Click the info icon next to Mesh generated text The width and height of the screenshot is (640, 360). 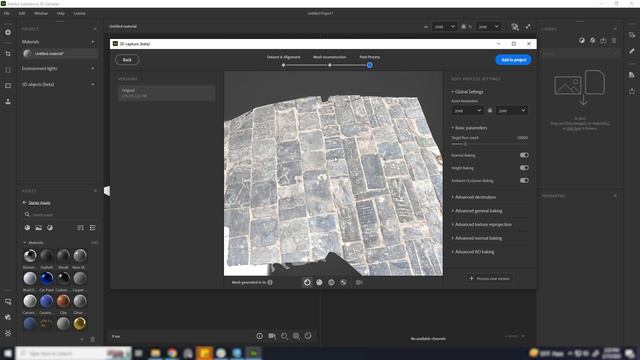270,282
